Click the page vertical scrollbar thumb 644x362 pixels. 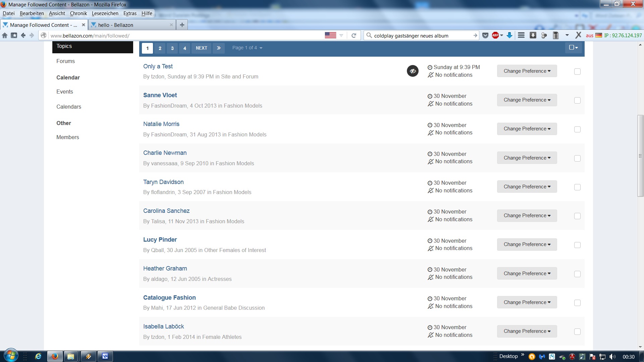640,156
